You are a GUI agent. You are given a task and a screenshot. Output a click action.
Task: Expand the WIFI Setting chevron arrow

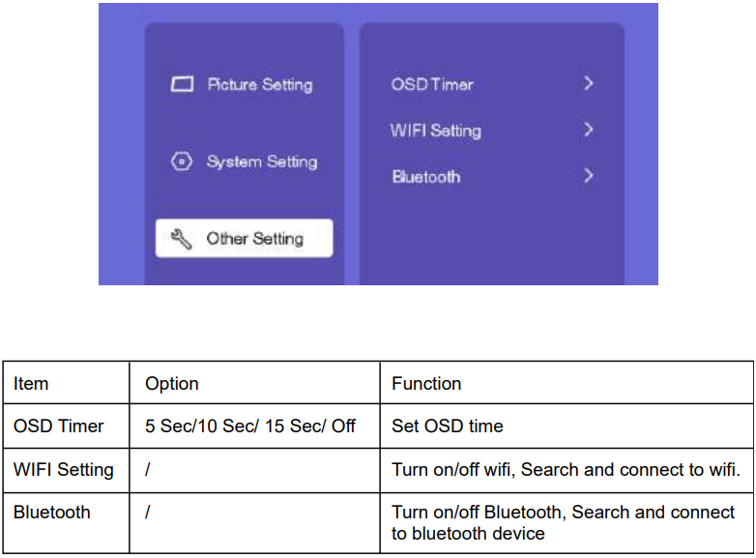tap(588, 130)
